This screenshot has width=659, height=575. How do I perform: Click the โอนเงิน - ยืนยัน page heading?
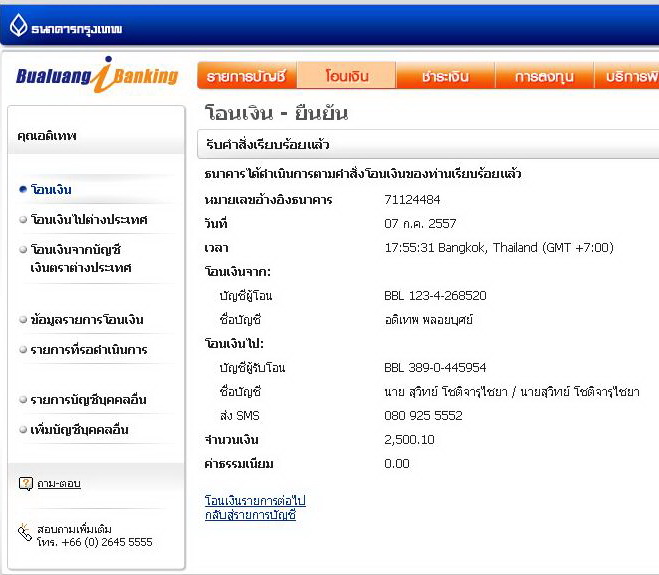277,113
